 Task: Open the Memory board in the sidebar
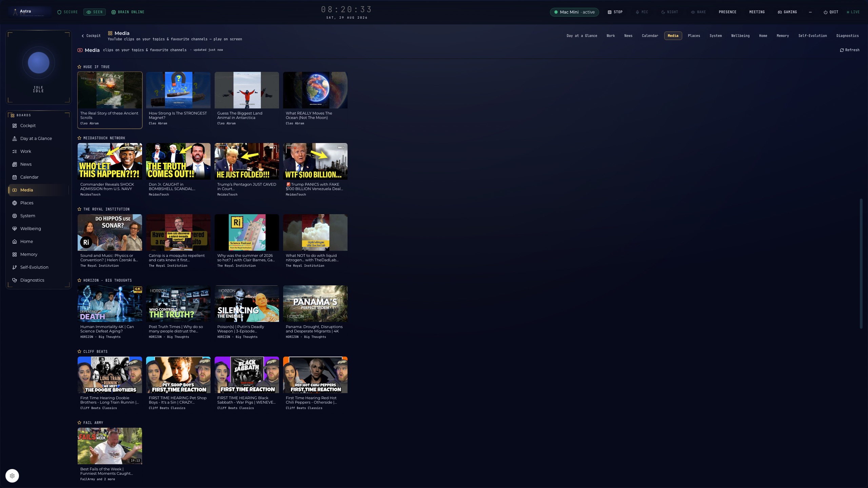[x=38, y=255]
